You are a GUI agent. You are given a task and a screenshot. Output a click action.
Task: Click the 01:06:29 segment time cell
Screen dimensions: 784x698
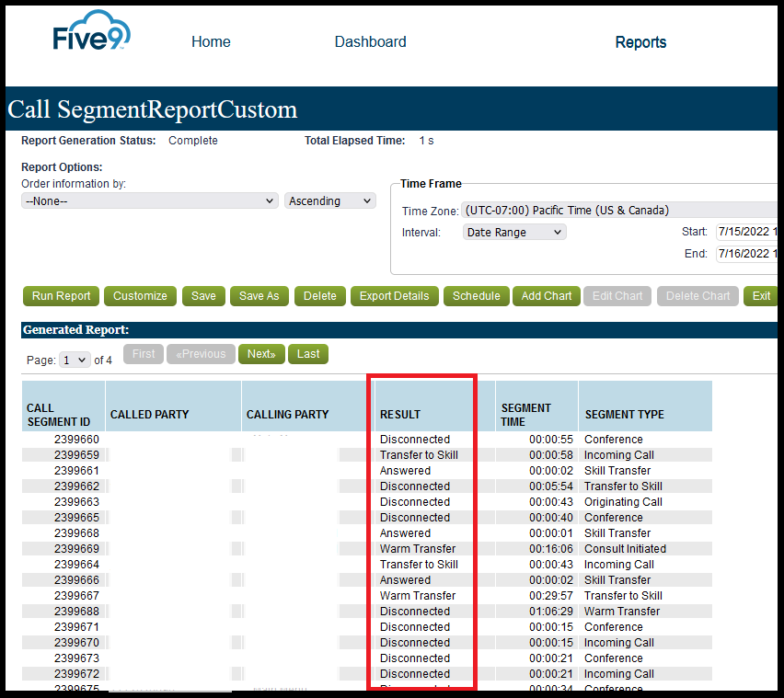[551, 611]
